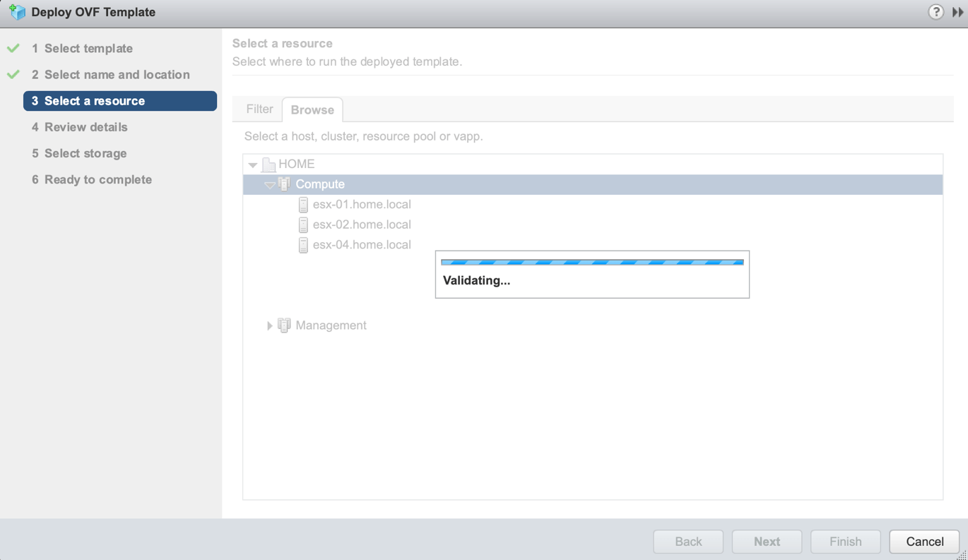Screen dimensions: 968x560
Task: Switch to the Filter tab
Action: point(259,109)
